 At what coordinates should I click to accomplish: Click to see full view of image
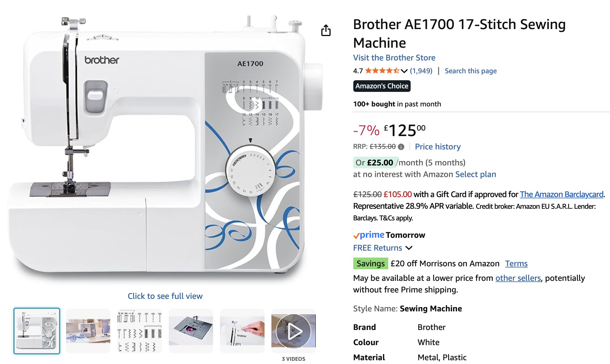click(165, 296)
